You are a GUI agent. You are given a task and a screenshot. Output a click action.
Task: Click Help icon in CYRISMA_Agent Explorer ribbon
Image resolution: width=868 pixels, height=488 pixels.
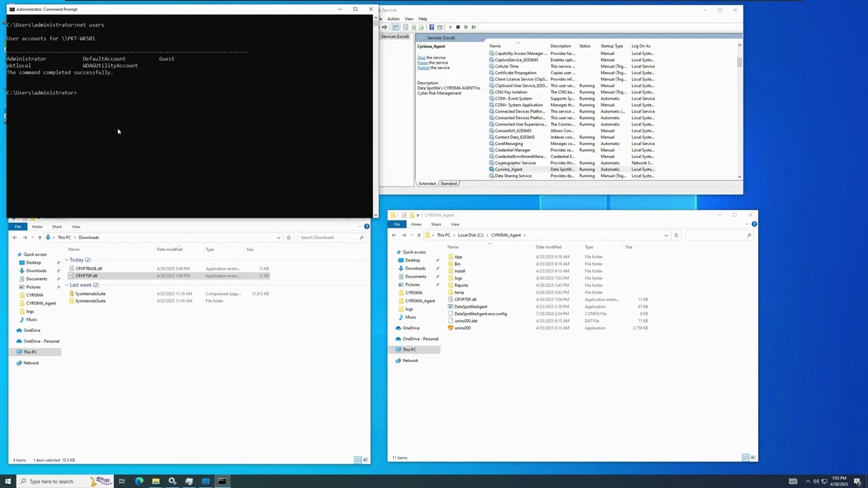[x=754, y=224]
